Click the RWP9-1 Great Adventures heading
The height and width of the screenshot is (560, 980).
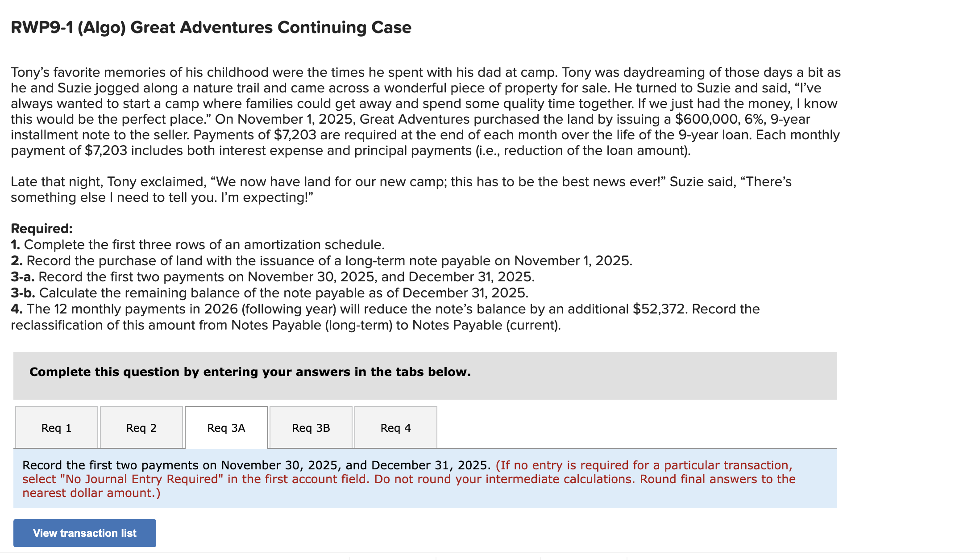point(211,27)
